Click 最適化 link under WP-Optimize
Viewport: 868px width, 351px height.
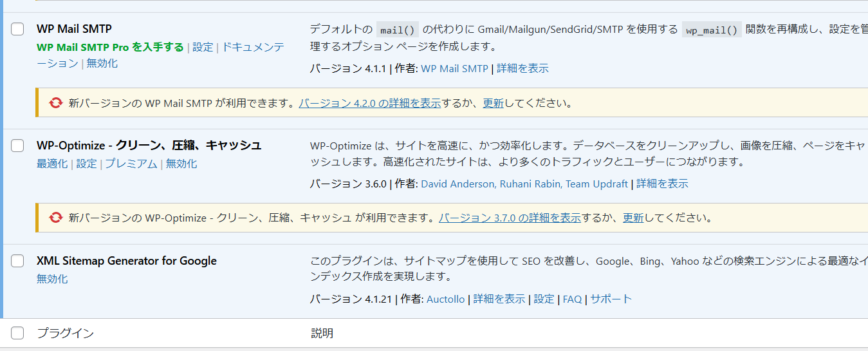[52, 164]
